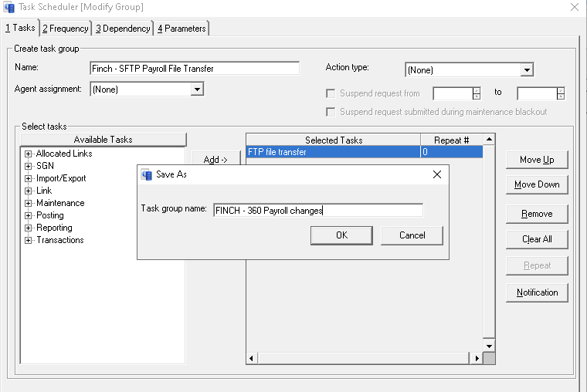Expand the SGN tree node
This screenshot has height=392, width=587.
(28, 166)
